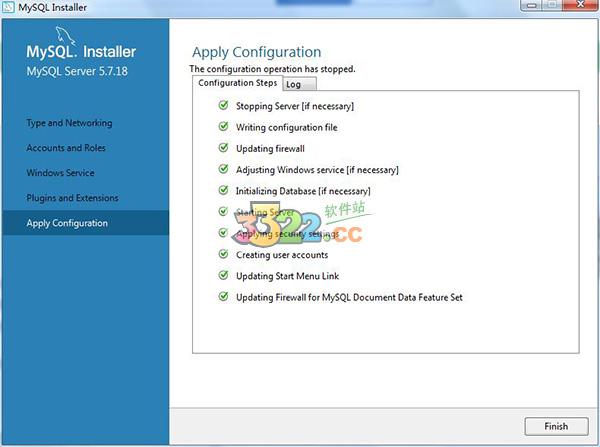
Task: Open Type and Networking step in sidebar
Action: point(69,123)
